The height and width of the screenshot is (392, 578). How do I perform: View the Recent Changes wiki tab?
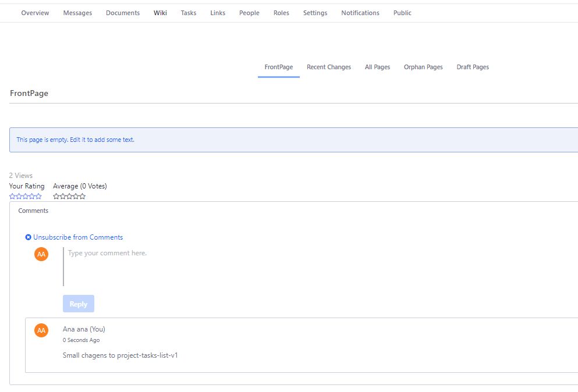coord(329,67)
